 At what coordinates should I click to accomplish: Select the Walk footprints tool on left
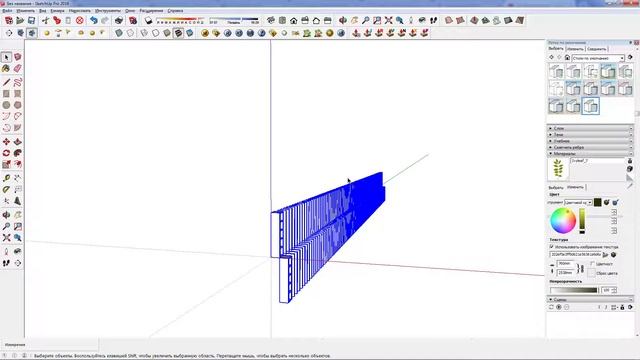pyautogui.click(x=6, y=263)
